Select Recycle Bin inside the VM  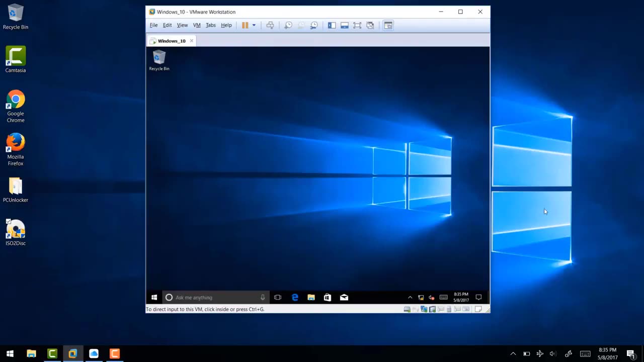click(x=159, y=60)
